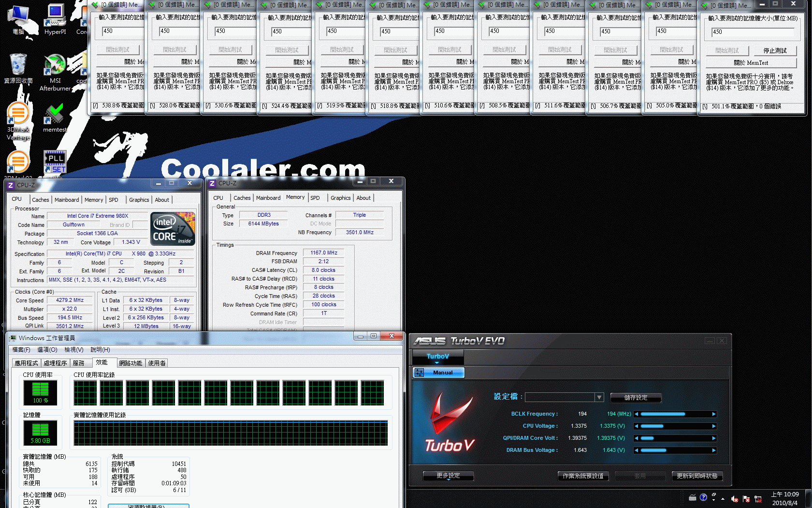Open SPD tab in Memory CPU-Z window
Image resolution: width=812 pixels, height=508 pixels.
[315, 198]
